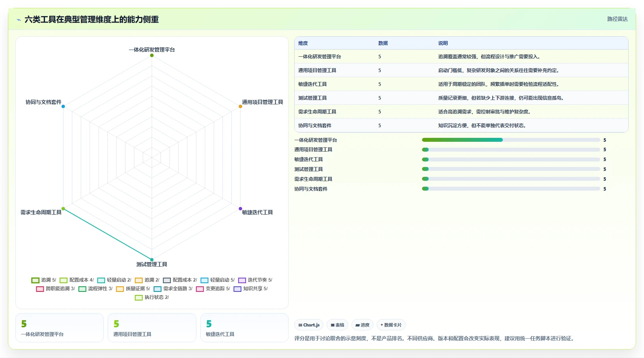Toggle the 轻量启动 5/ legend item

pos(217,280)
